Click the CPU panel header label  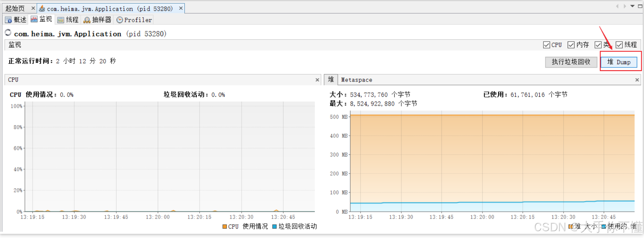pyautogui.click(x=13, y=80)
